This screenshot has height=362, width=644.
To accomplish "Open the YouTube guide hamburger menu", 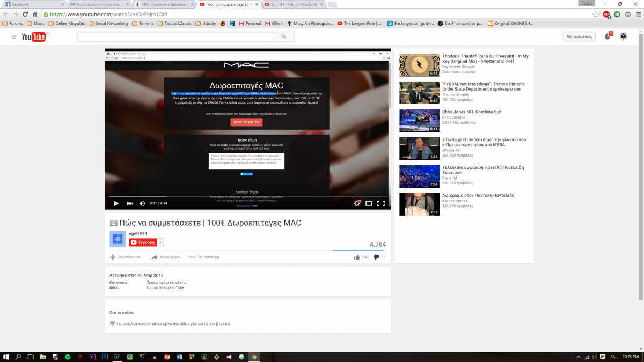I will 14,36.
